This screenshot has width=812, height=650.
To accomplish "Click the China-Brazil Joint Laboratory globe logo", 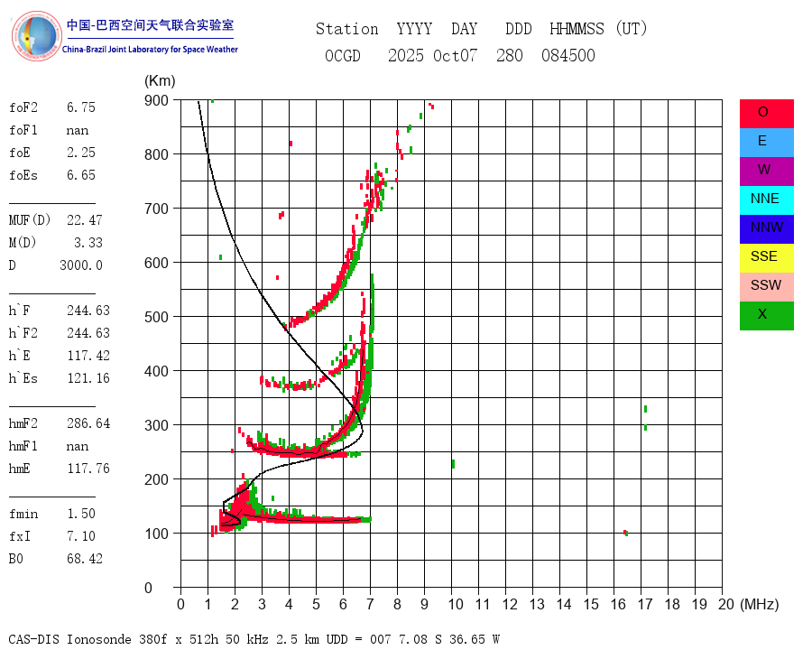I will 37,36.
